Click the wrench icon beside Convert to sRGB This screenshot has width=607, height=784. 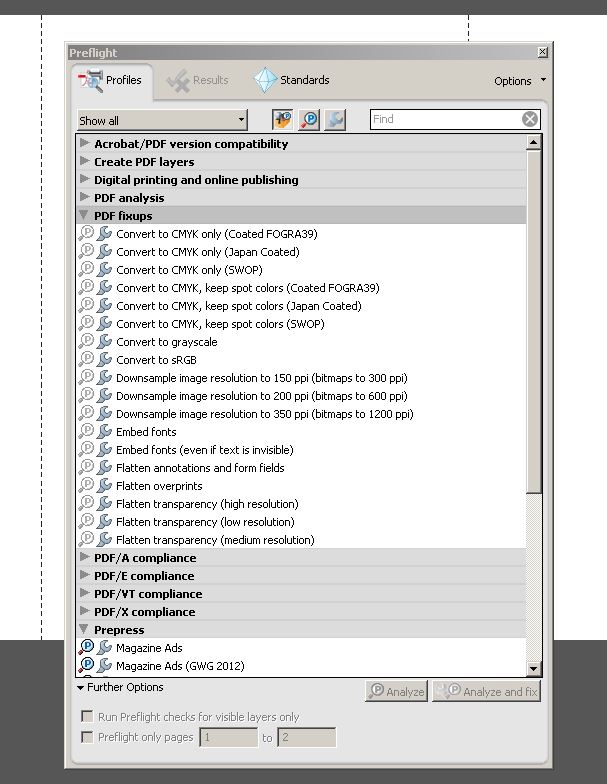tap(104, 360)
